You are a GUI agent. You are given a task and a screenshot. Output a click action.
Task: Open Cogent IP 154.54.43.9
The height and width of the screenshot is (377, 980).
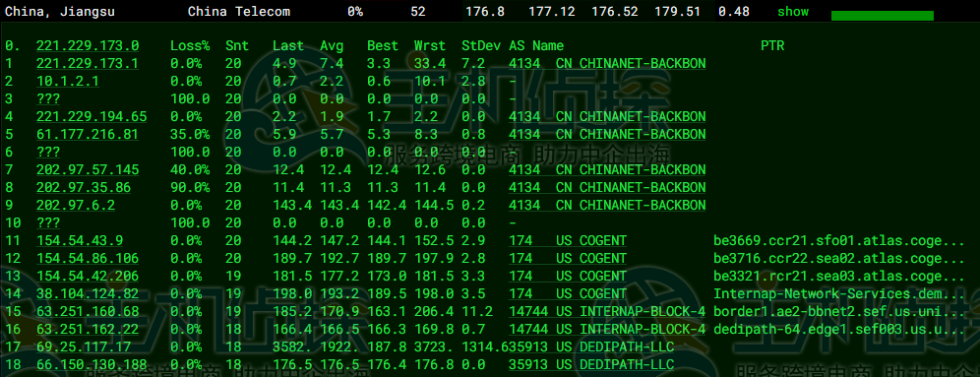point(80,241)
